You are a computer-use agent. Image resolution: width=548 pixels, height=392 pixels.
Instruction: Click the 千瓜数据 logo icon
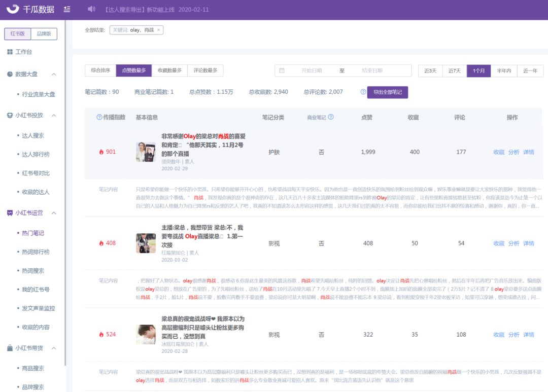[13, 9]
